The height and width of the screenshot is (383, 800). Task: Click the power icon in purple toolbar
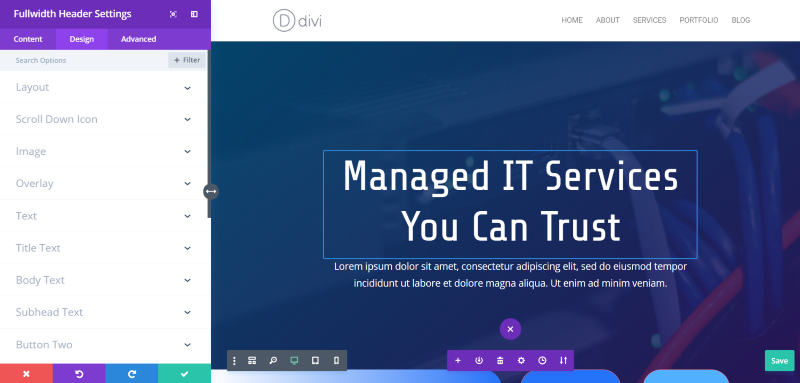pyautogui.click(x=479, y=361)
